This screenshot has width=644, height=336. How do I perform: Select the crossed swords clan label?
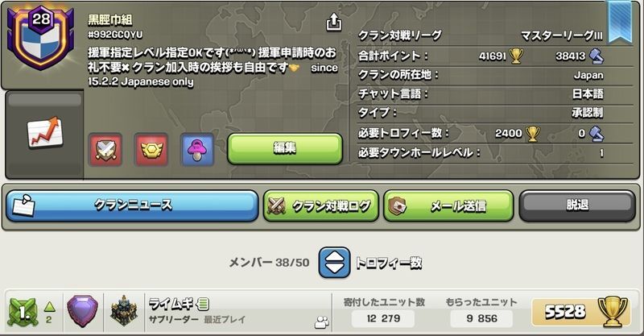[105, 149]
